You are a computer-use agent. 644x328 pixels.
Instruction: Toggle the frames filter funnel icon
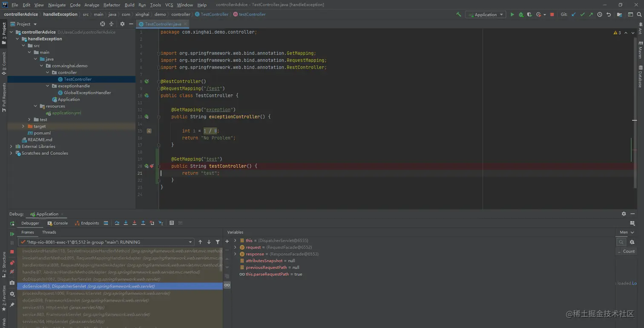pos(218,242)
